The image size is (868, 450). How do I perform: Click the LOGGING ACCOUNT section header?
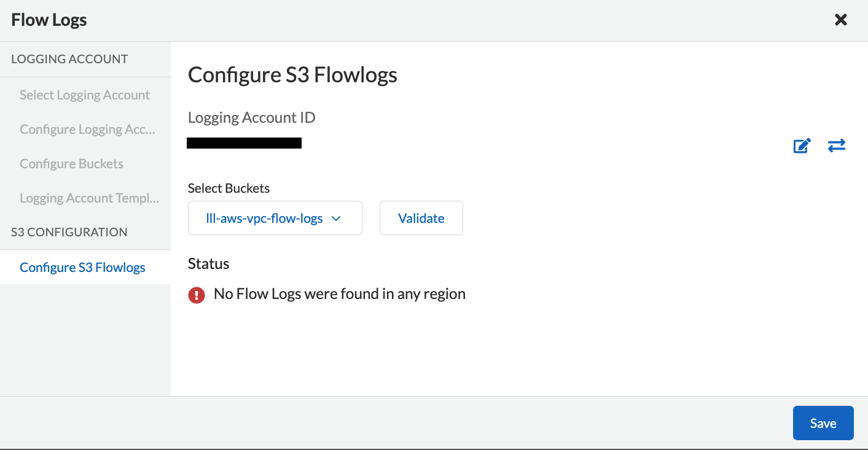pyautogui.click(x=69, y=59)
